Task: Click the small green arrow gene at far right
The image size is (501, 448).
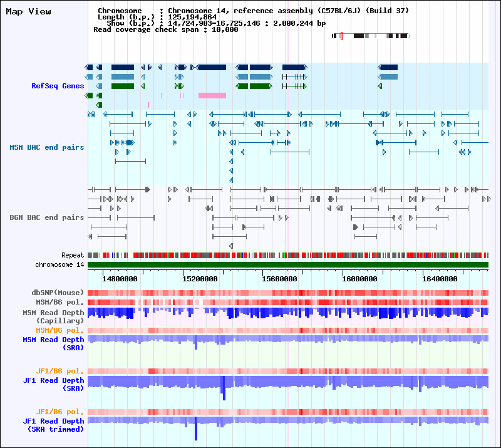Action: click(380, 86)
